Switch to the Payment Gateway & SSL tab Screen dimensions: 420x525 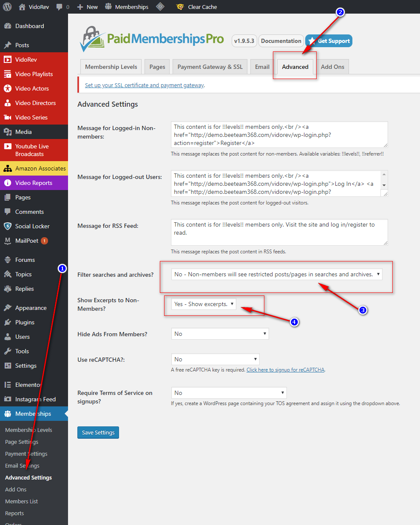point(210,67)
